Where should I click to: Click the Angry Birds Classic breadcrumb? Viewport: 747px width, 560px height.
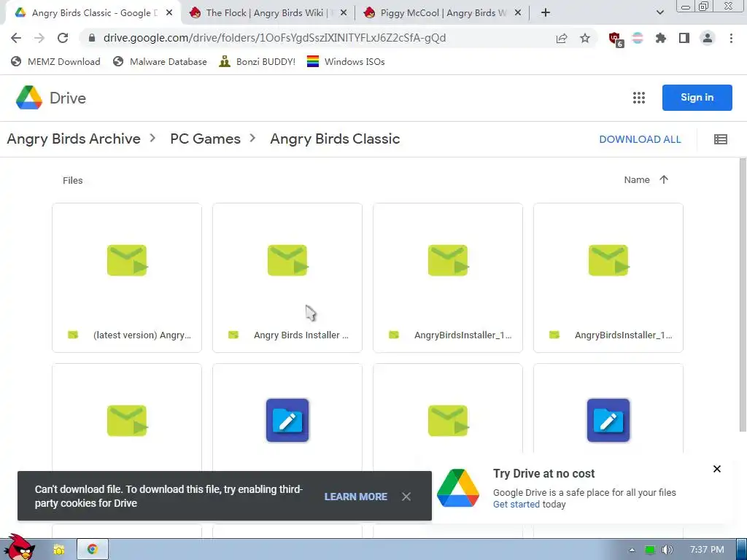click(x=335, y=139)
